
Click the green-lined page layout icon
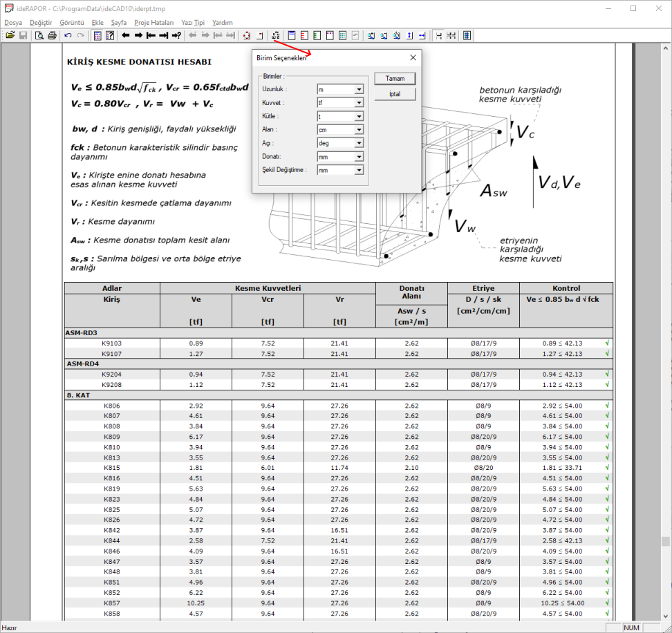coord(317,35)
